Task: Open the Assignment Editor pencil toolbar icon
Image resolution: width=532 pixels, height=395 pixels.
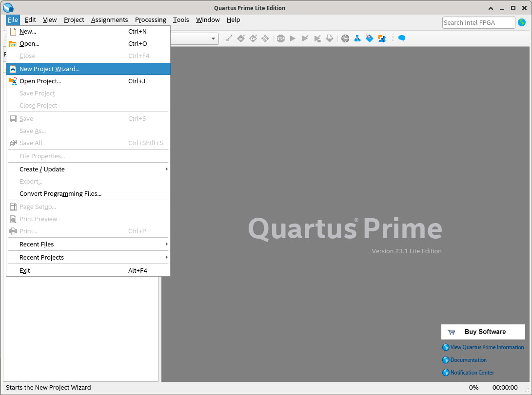Action: point(229,38)
